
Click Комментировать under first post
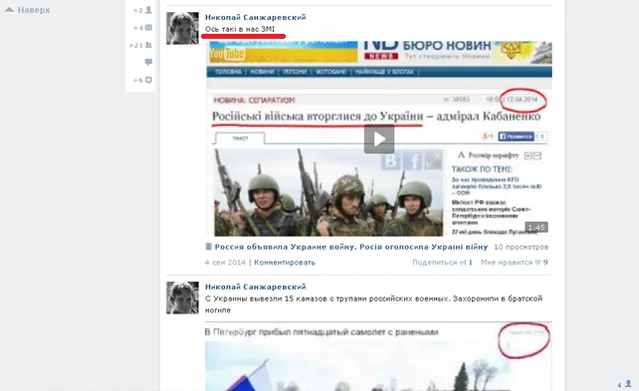[x=284, y=262]
